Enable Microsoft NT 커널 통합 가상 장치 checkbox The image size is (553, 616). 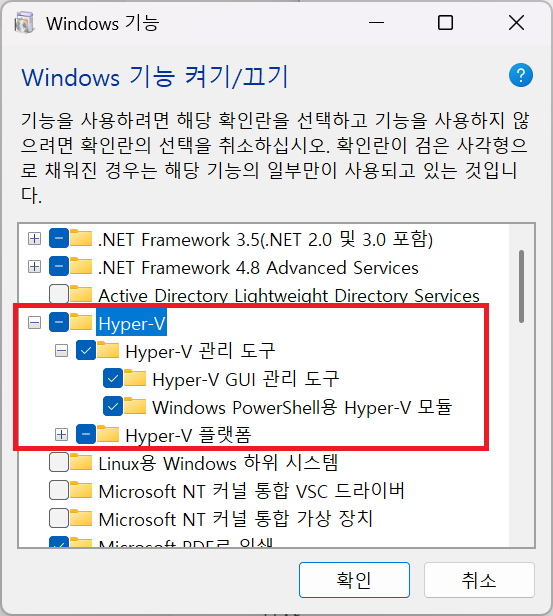[x=59, y=518]
